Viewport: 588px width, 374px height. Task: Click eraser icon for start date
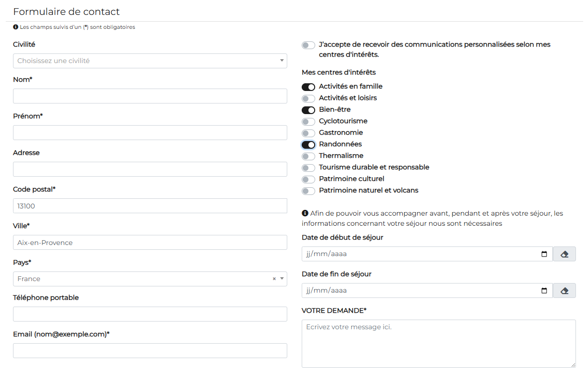tap(564, 254)
